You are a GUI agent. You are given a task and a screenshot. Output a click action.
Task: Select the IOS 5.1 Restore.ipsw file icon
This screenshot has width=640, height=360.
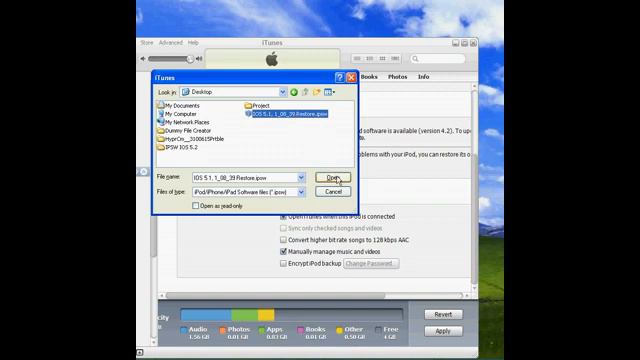tap(248, 114)
